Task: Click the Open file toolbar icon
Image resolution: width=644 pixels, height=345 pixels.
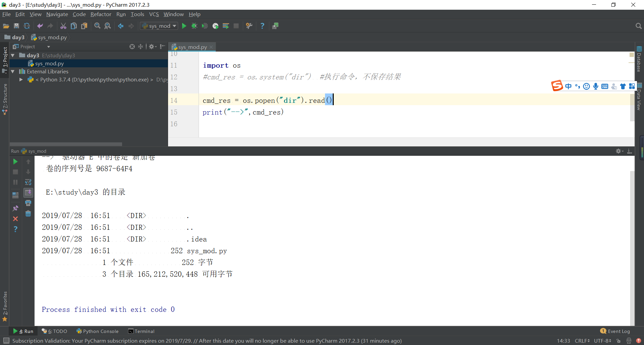Action: pos(6,26)
